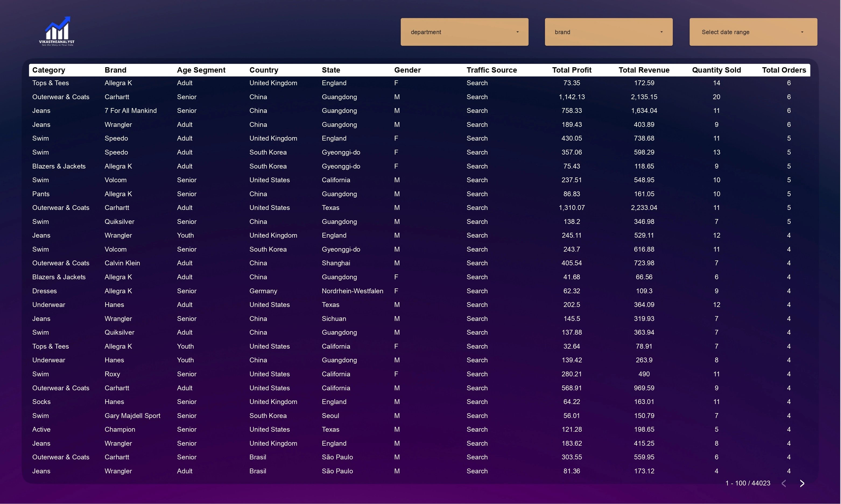Click the Nordrhein-Westfalen state cell
Screen dimensions: 841x504
(x=352, y=291)
